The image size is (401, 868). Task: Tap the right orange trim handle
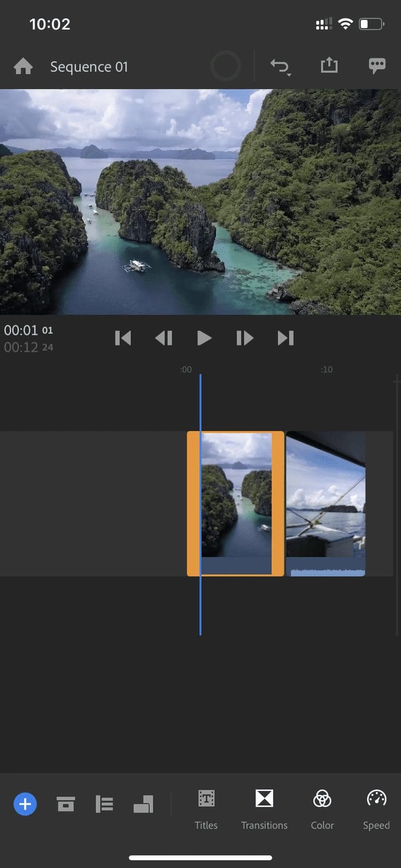[278, 504]
